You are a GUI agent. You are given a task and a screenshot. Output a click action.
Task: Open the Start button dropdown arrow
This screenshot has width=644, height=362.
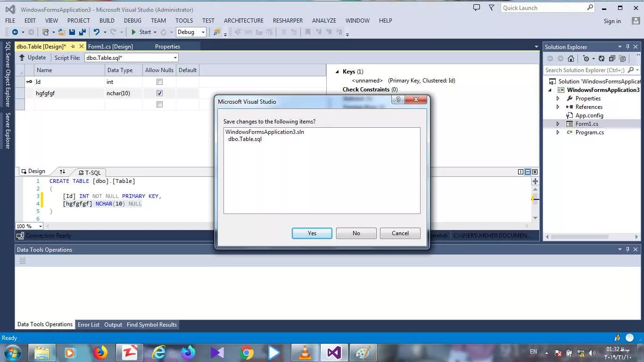(156, 32)
